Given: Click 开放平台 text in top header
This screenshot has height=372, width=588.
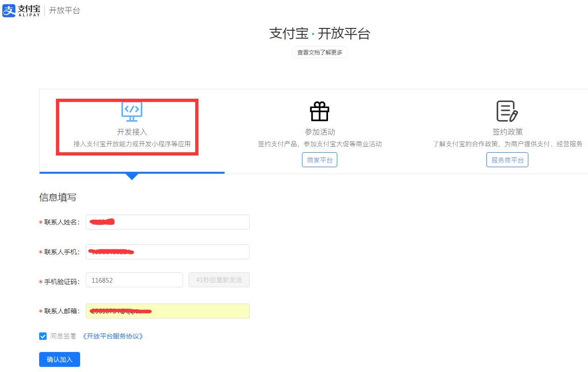Looking at the screenshot, I should pos(65,10).
